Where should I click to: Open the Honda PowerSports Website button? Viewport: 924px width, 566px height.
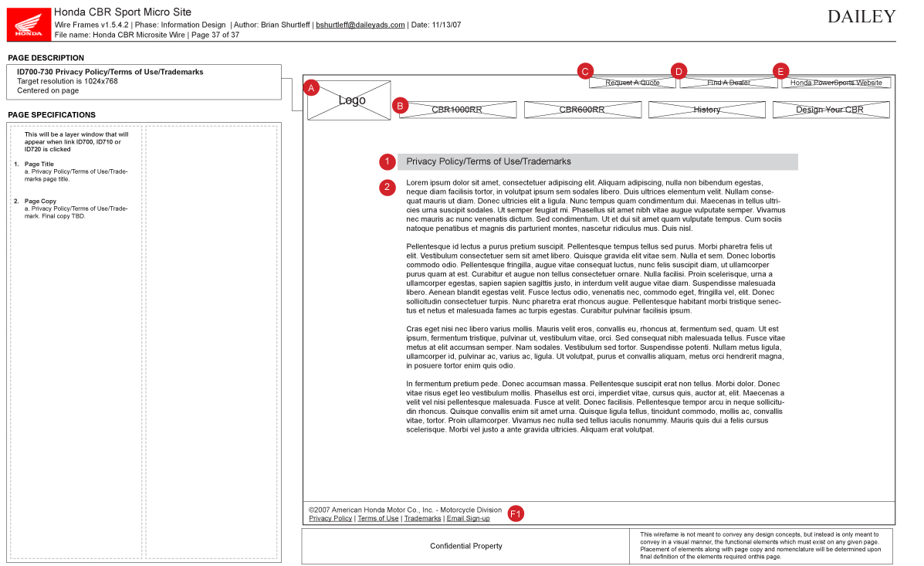(836, 83)
